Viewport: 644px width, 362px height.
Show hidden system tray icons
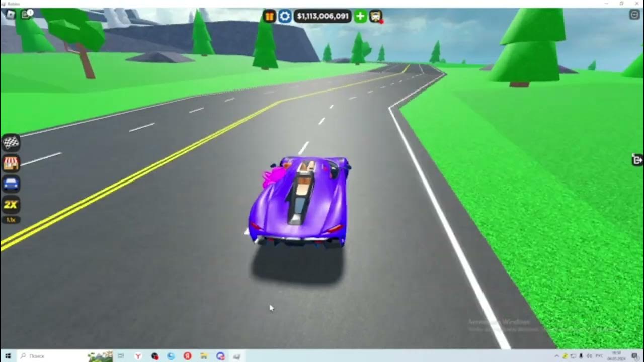(557, 356)
